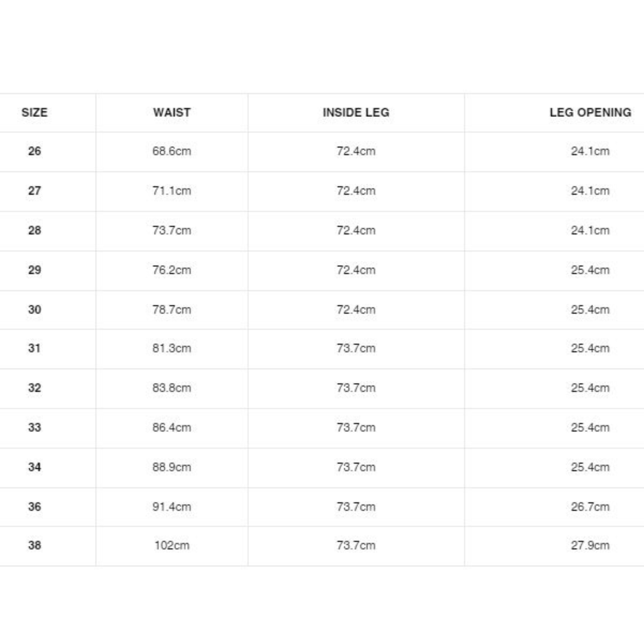Select size 33 row label
This screenshot has height=644, width=644.
pos(34,428)
